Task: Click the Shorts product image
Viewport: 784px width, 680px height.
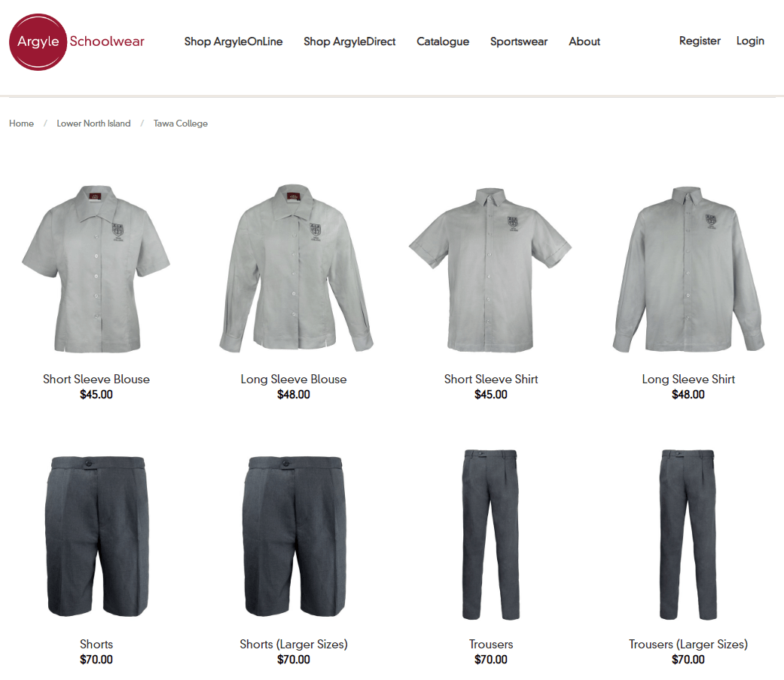Action: (x=96, y=536)
